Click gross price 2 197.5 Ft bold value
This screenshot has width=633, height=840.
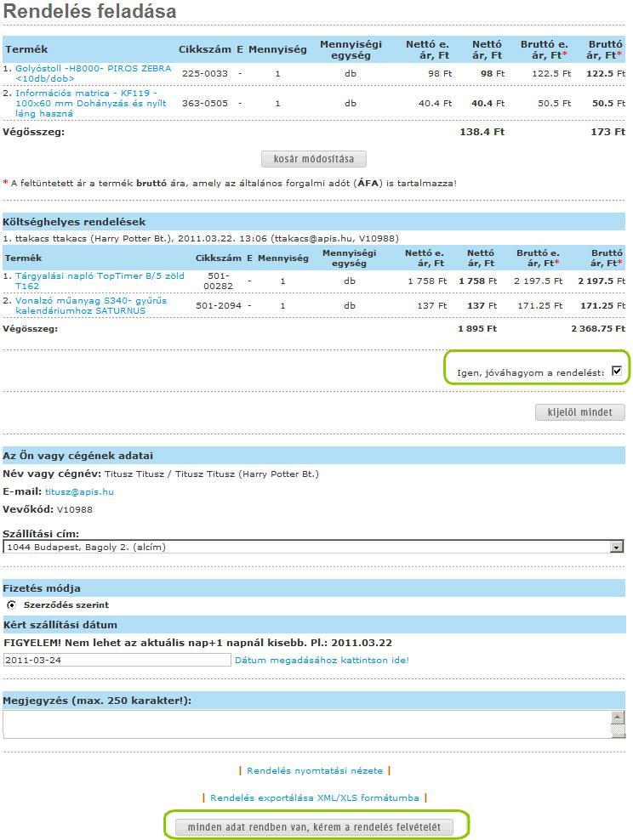click(x=602, y=281)
